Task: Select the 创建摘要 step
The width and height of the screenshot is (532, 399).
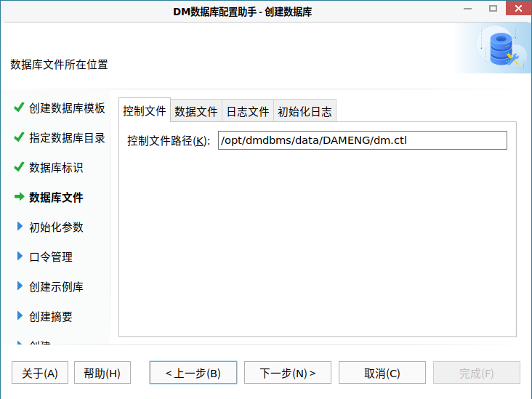Action: (x=51, y=317)
